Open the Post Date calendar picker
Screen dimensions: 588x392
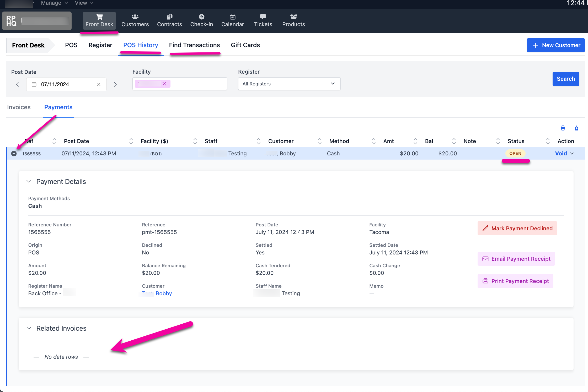pyautogui.click(x=34, y=84)
